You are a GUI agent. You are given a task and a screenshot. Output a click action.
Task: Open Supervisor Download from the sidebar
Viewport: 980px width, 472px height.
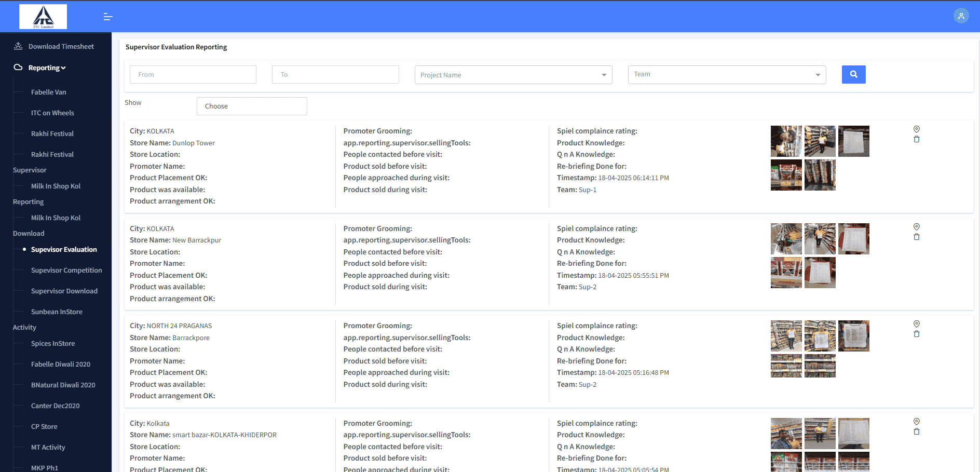point(64,291)
